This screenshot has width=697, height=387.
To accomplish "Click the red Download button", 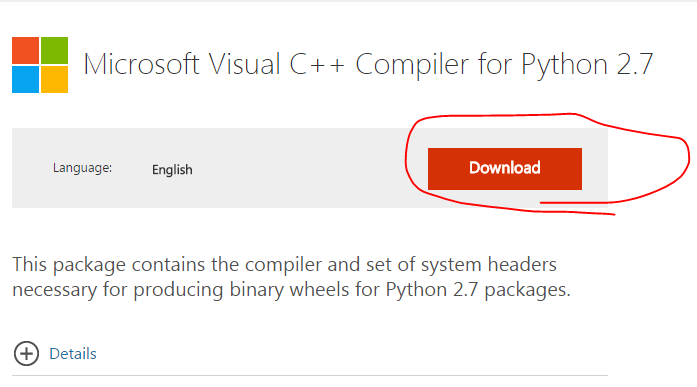I will coord(505,169).
